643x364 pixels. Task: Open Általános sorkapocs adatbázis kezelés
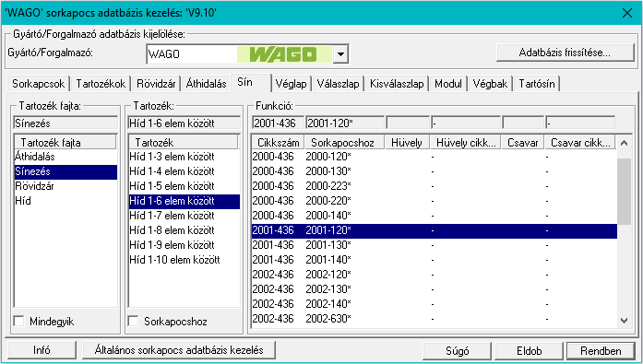(179, 350)
